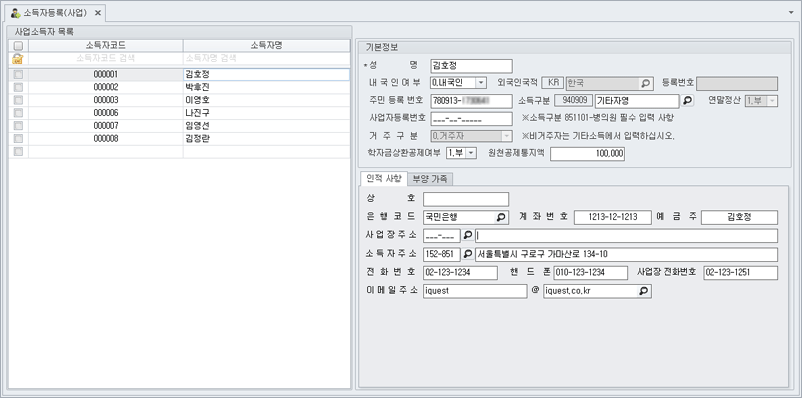The height and width of the screenshot is (398, 802).
Task: Switch to the 인적 사항 tab
Action: (x=384, y=179)
